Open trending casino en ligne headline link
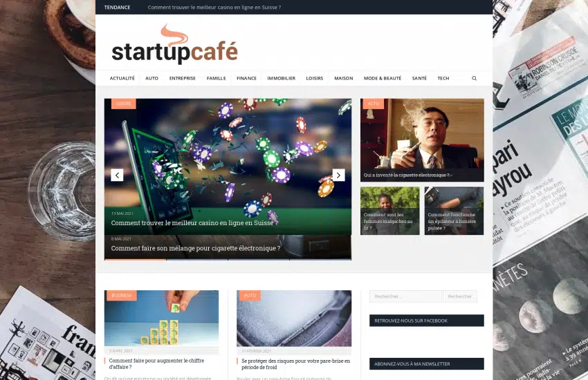The width and height of the screenshot is (588, 380). pyautogui.click(x=214, y=7)
